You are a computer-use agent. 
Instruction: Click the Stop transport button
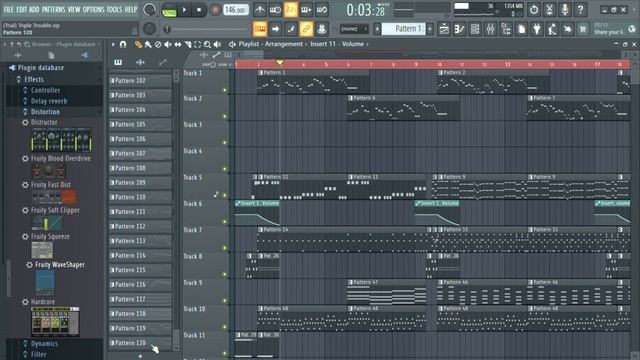(199, 10)
